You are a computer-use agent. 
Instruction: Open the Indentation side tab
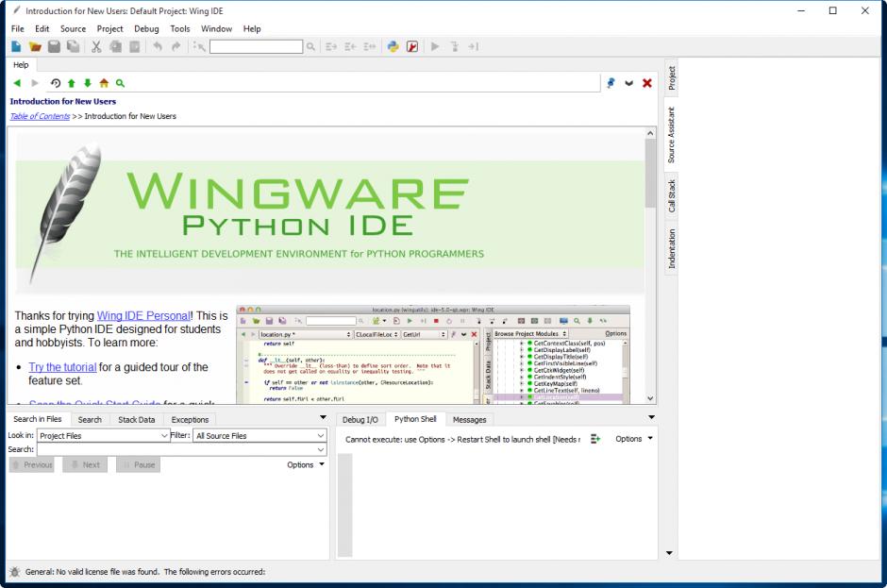point(672,249)
